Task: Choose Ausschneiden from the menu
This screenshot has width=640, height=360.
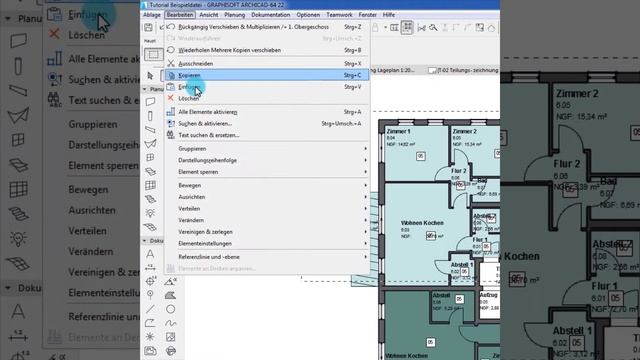Action: point(267,64)
